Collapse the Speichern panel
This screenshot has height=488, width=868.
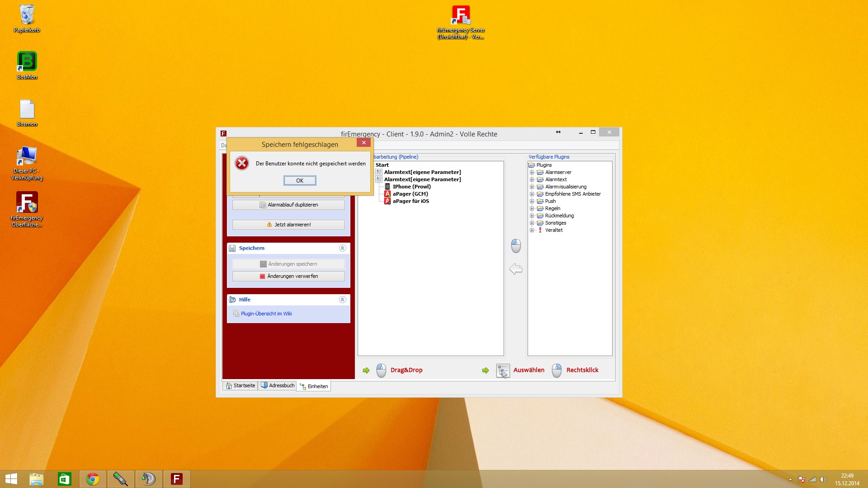(342, 248)
